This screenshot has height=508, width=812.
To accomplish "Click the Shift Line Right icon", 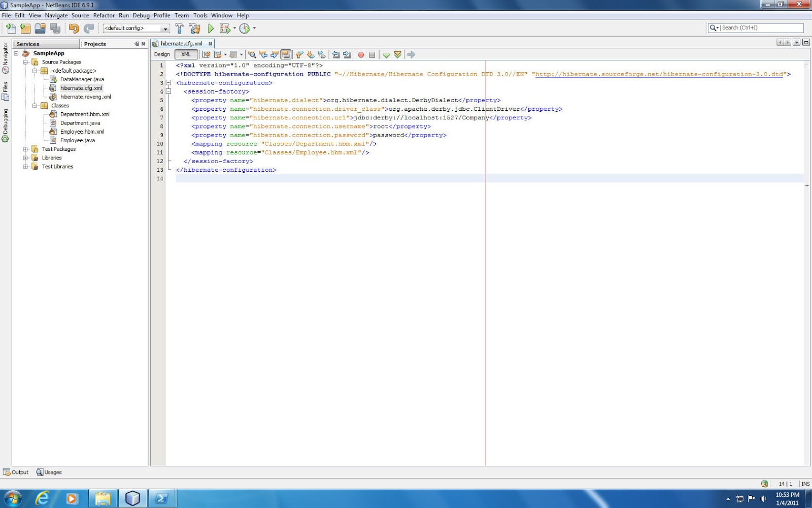I will pyautogui.click(x=347, y=54).
